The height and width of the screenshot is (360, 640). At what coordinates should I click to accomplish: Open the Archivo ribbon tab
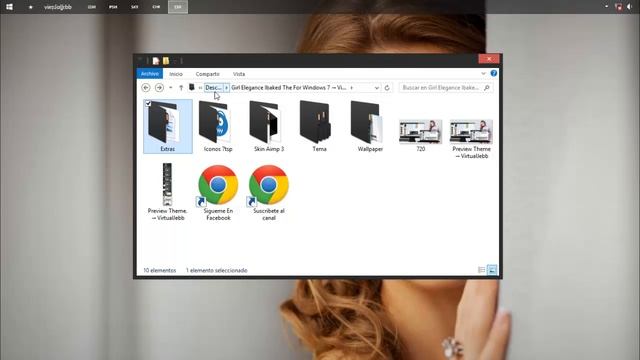149,74
